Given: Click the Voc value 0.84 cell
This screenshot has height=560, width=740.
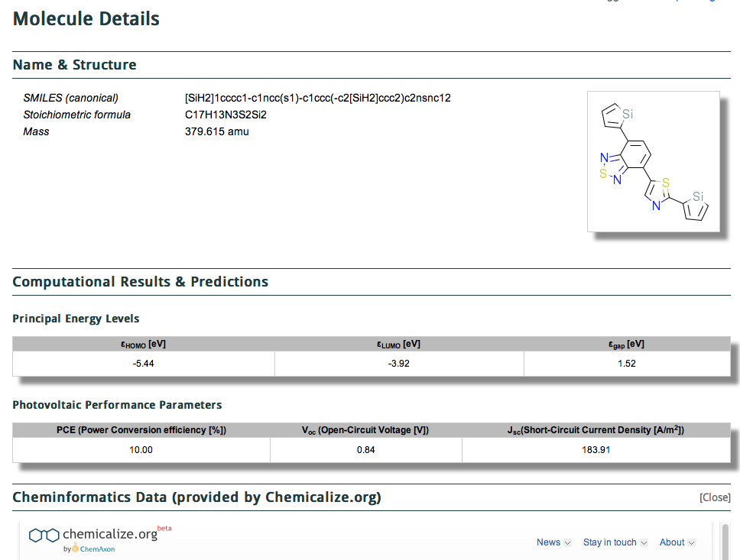Looking at the screenshot, I should 365,450.
